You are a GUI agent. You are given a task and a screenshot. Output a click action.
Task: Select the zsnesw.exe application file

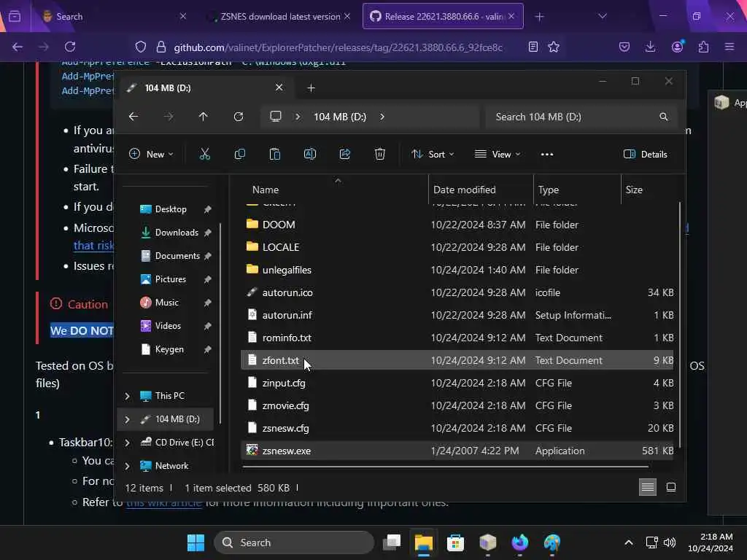458,451
